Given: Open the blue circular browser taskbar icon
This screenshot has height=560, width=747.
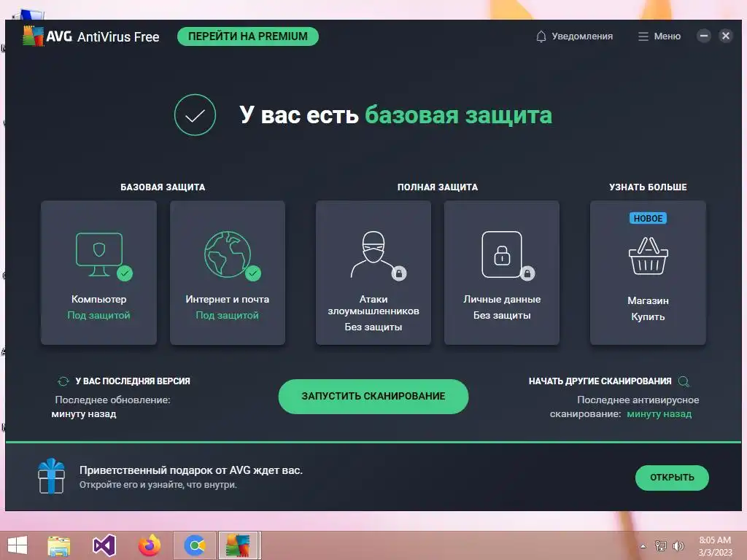Looking at the screenshot, I should pos(195,545).
